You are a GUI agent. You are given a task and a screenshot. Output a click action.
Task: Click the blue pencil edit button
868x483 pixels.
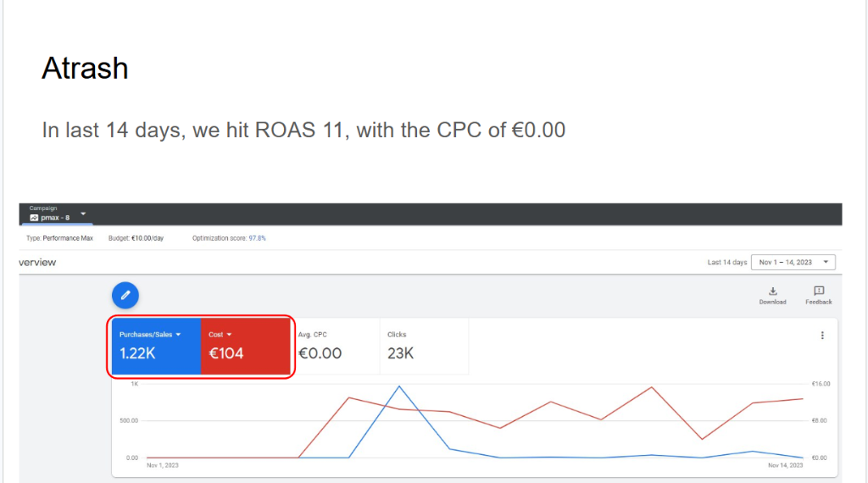(x=125, y=296)
